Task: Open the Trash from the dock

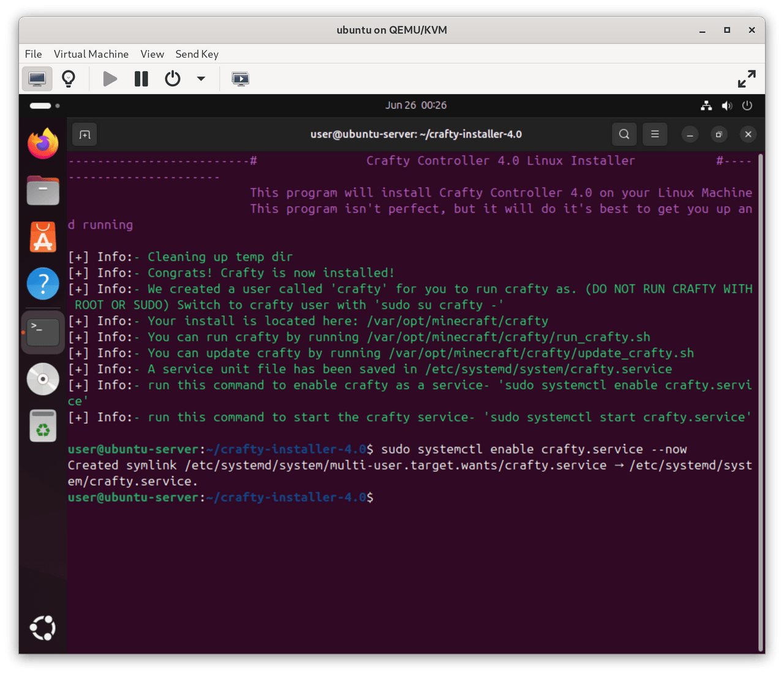Action: pyautogui.click(x=43, y=426)
